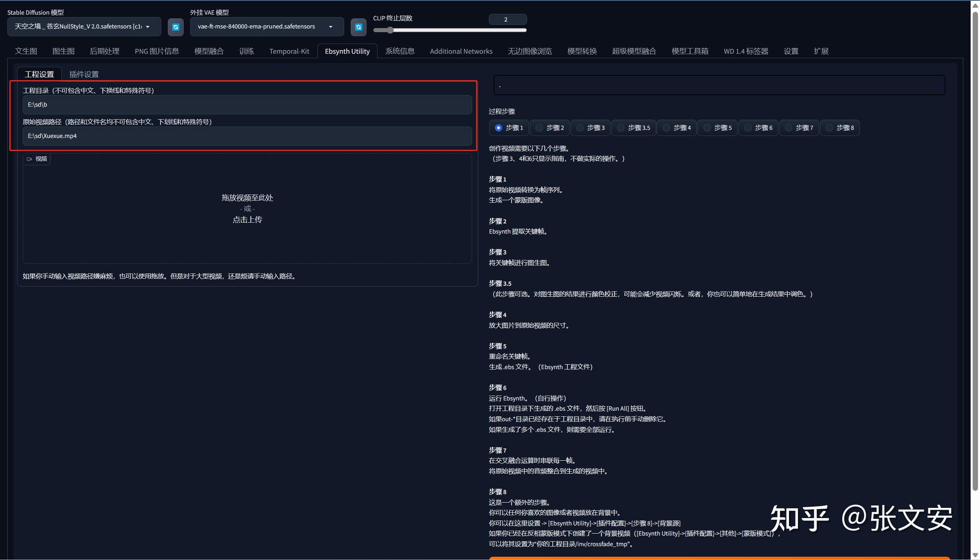Switch to the 图生图 tab
980x560 pixels.
(64, 51)
